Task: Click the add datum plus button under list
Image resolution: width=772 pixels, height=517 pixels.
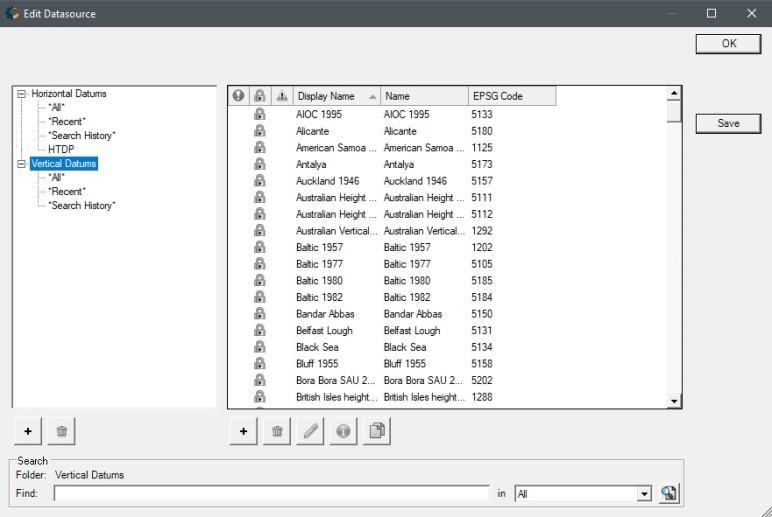Action: [x=243, y=431]
